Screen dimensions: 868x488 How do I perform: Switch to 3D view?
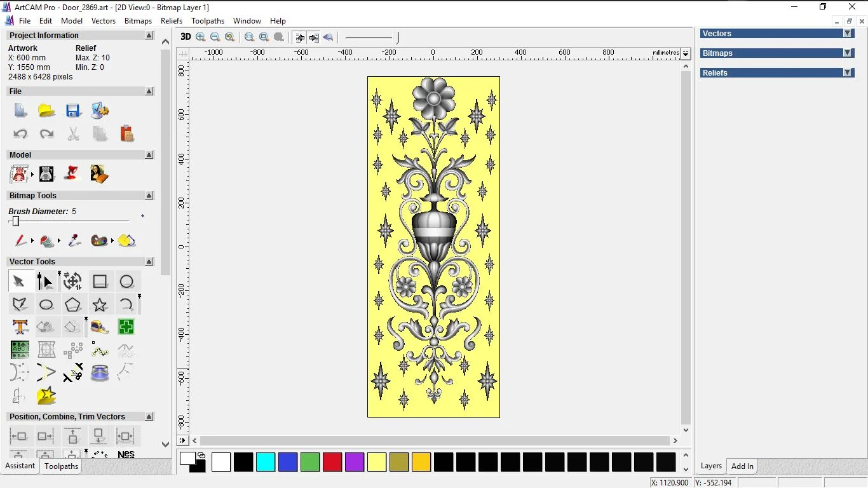point(186,37)
